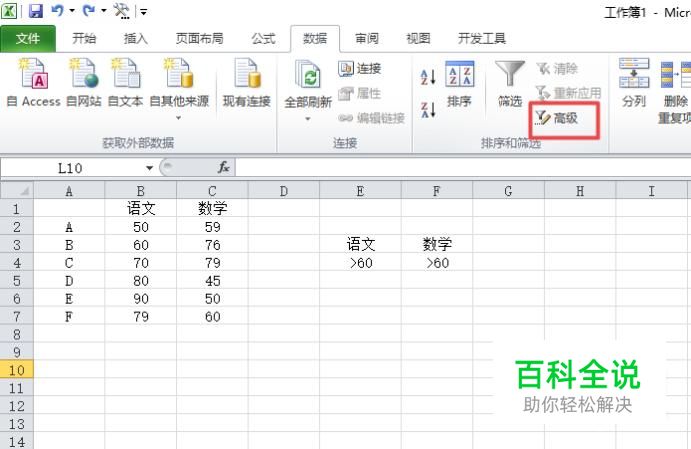Open the Name Box dropdown arrow

pyautogui.click(x=149, y=168)
